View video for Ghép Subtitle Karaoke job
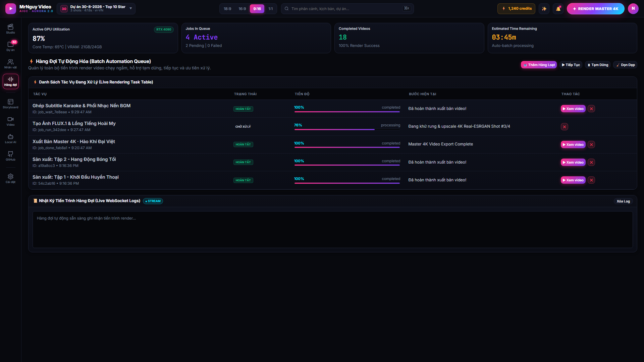644x362 pixels. point(573,109)
